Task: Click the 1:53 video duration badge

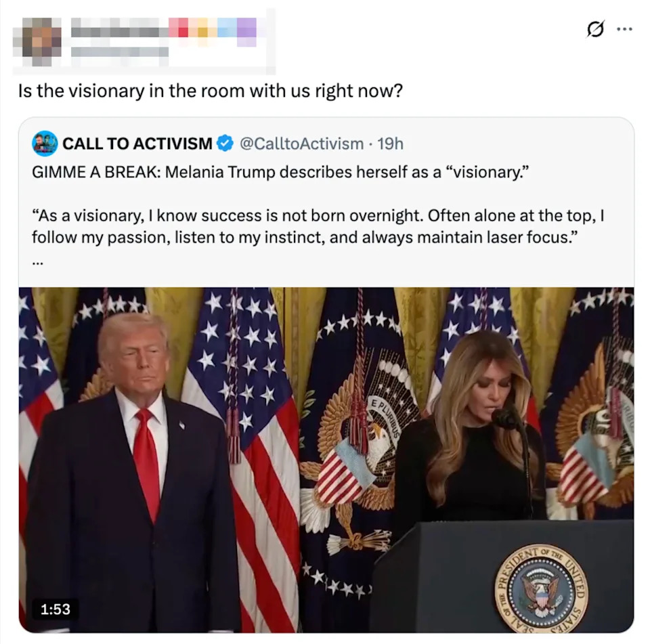Action: 55,609
